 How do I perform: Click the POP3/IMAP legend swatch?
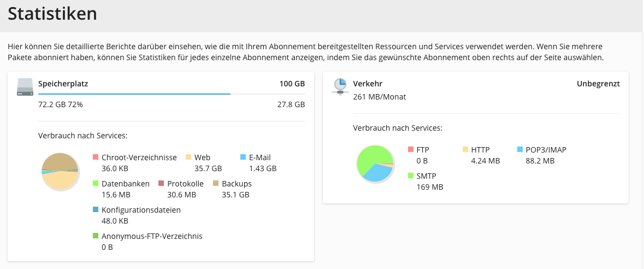click(x=520, y=150)
